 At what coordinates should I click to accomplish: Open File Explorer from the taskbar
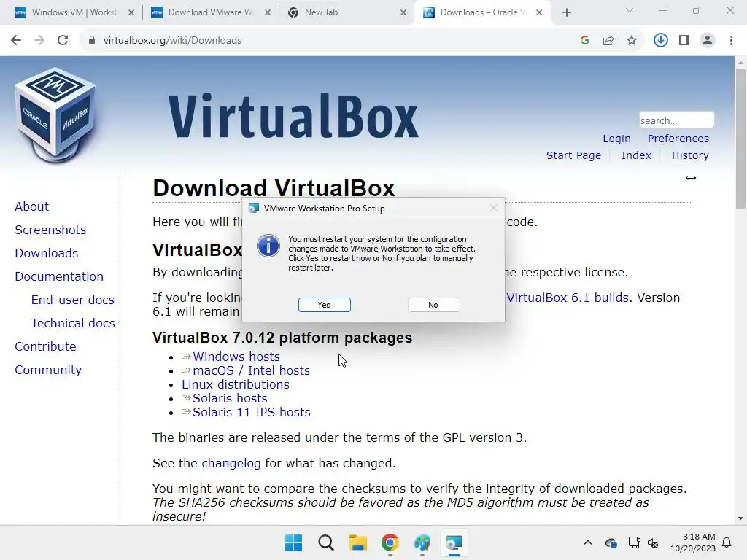pos(357,542)
